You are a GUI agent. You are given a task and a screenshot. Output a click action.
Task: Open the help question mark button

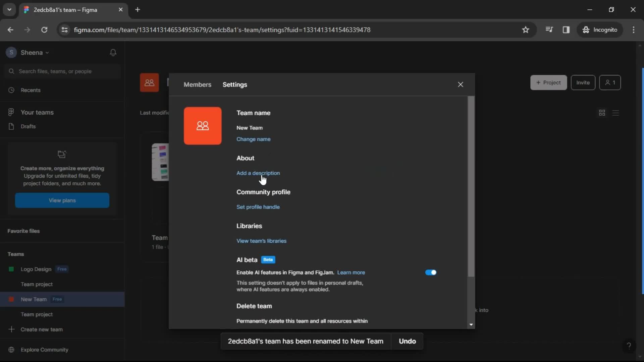629,346
